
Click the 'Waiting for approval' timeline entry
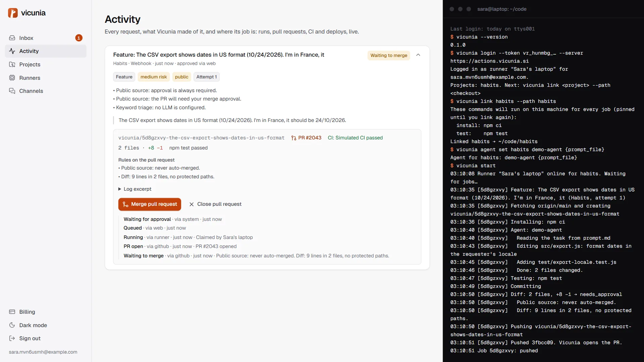point(173,219)
